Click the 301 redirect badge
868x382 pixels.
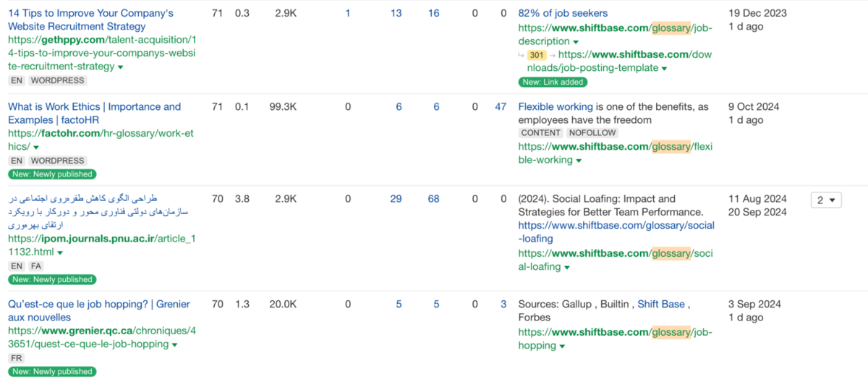click(536, 55)
